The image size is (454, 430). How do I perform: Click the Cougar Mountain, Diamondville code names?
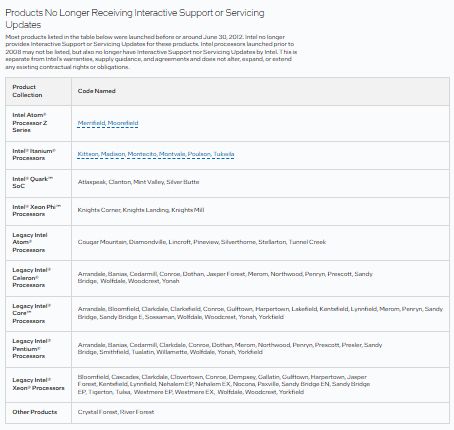(202, 242)
